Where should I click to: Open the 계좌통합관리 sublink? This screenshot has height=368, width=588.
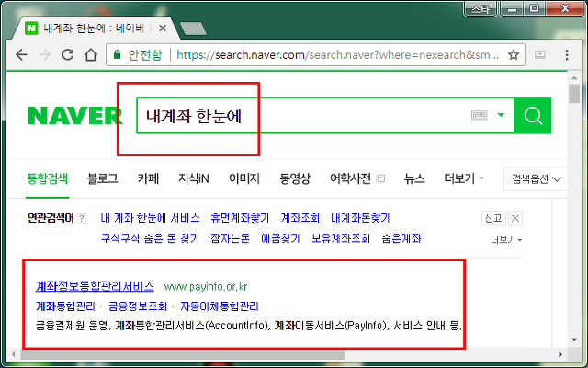tap(65, 306)
